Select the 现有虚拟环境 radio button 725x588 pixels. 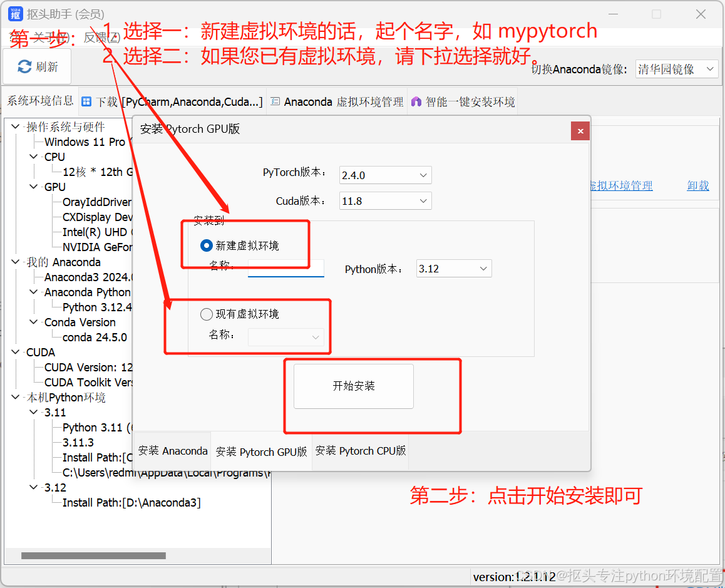(207, 314)
